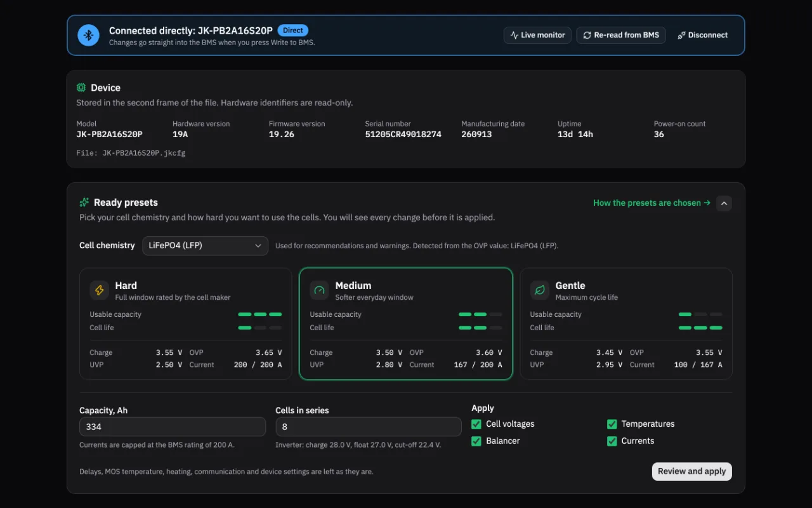This screenshot has width=812, height=508.
Task: Click the Gentle preset leaf icon
Action: [540, 290]
